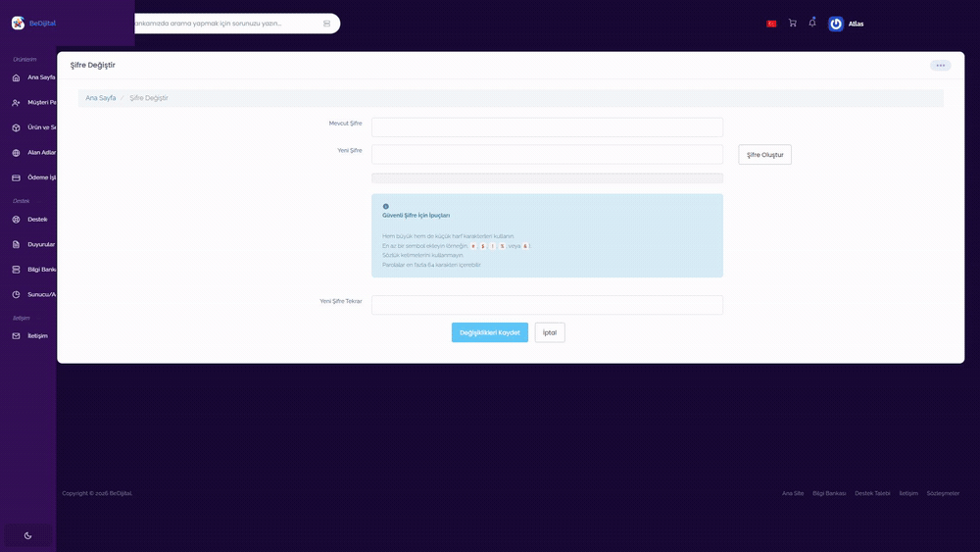Open the Atlas user profile menu
This screenshot has width=980, height=552.
pyautogui.click(x=847, y=24)
